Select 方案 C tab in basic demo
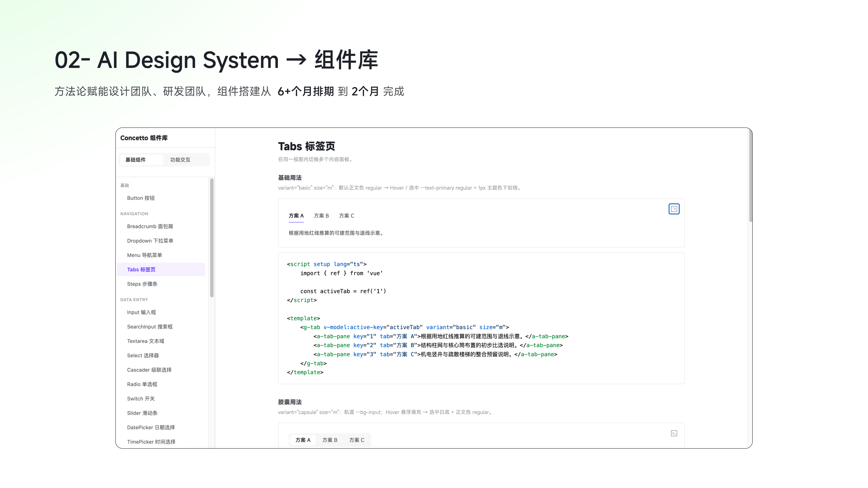 346,216
